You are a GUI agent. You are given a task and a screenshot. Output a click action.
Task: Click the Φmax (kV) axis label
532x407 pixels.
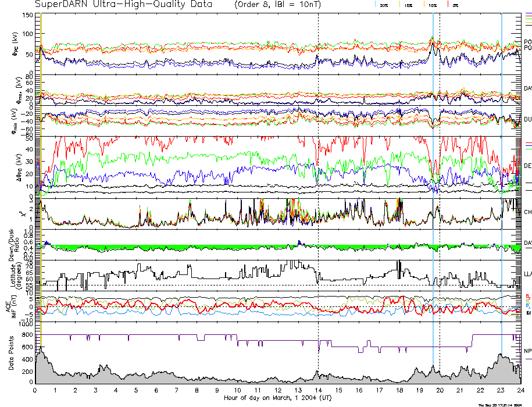click(19, 90)
